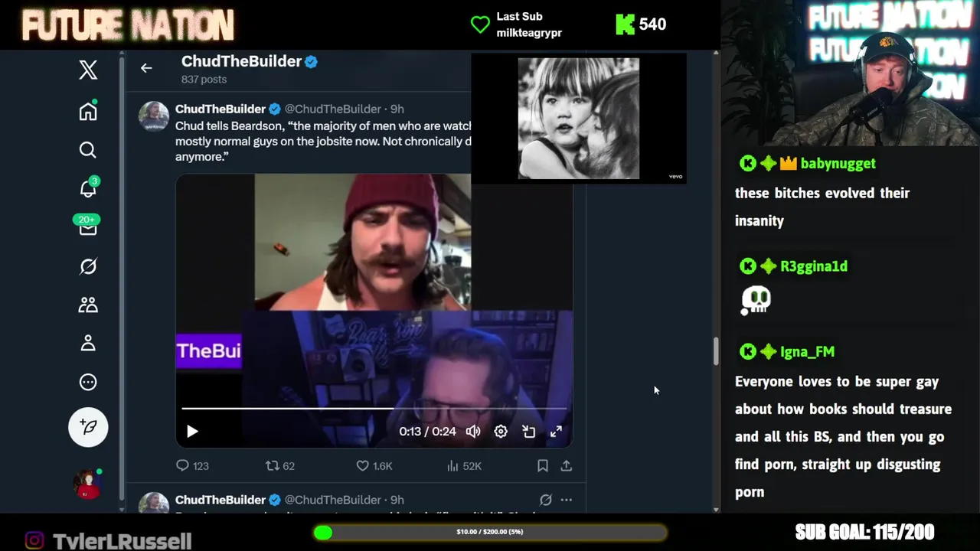Click Igna_FM username in chat

pyautogui.click(x=807, y=352)
